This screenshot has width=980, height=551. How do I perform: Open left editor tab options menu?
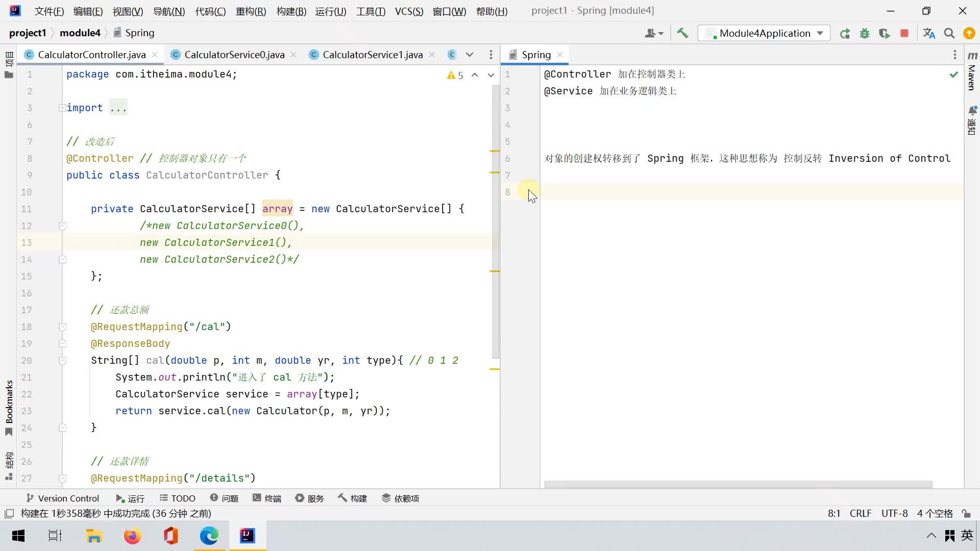491,55
